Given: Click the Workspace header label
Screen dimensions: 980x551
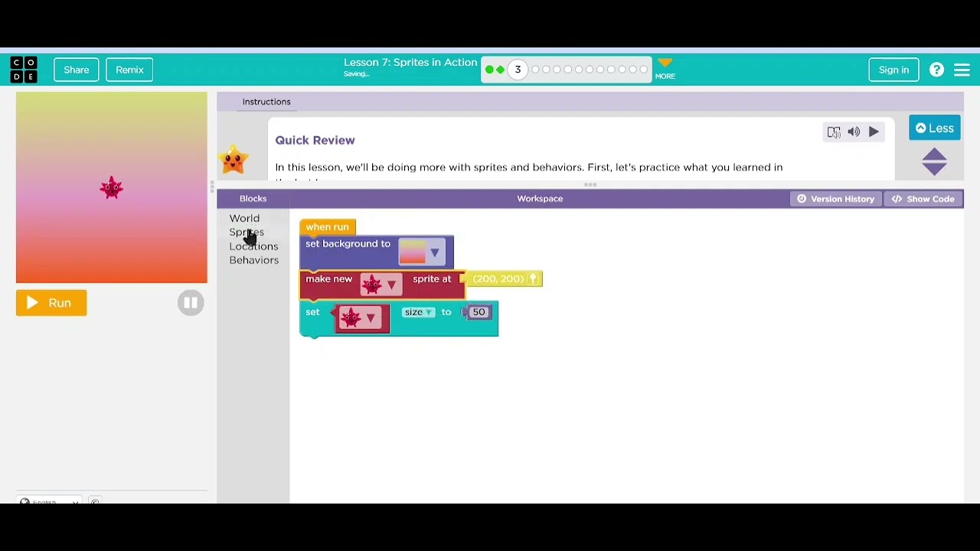Looking at the screenshot, I should [540, 199].
